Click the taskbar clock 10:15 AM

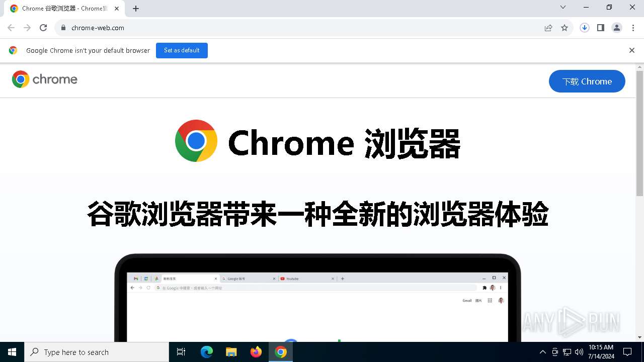click(601, 351)
